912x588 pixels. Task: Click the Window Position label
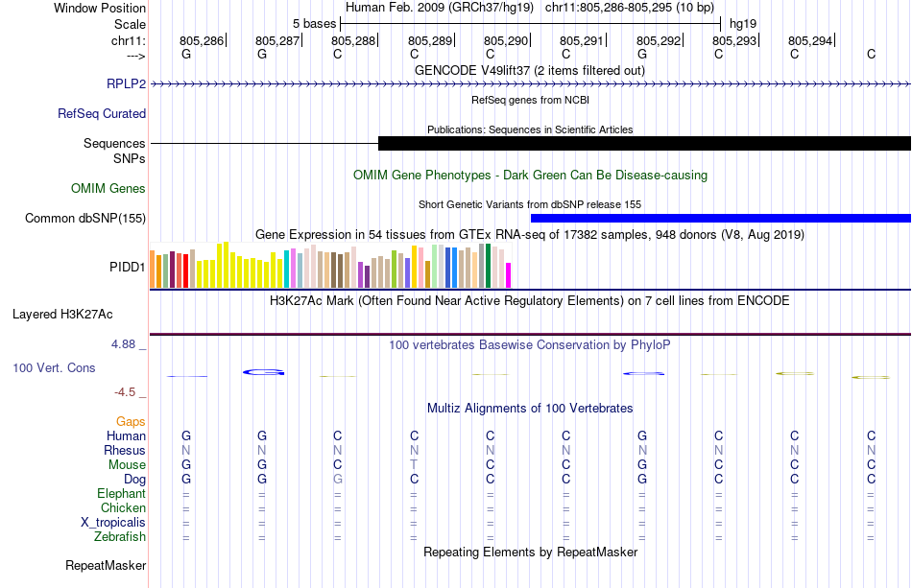(100, 8)
